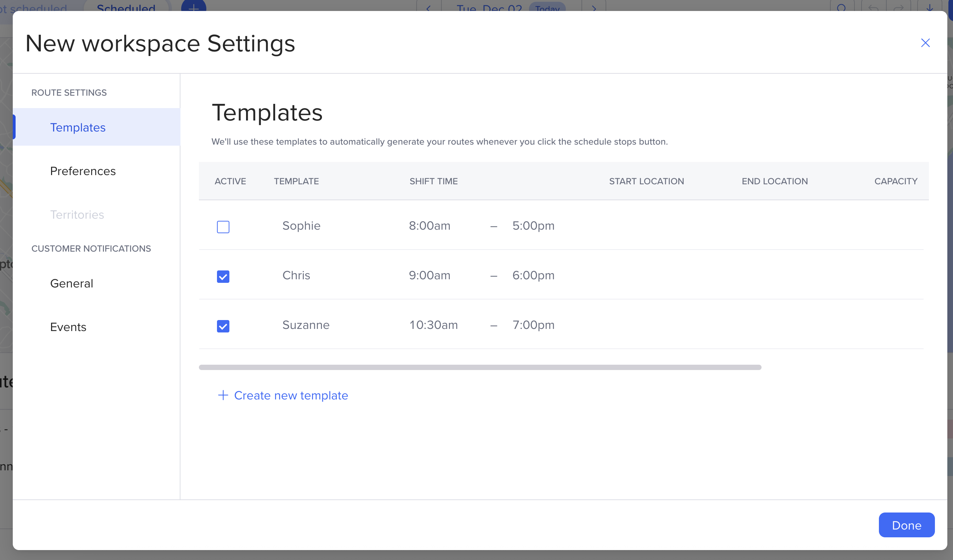
Task: Open Sophie's 8:00am start time selector
Action: [429, 226]
